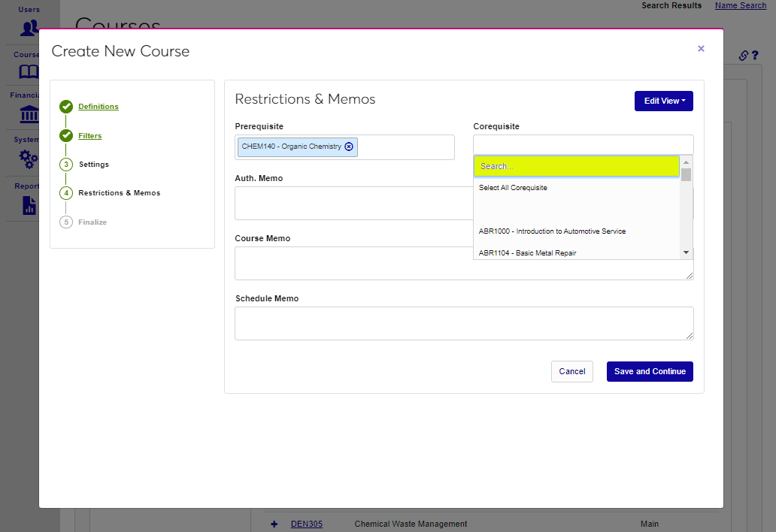Open the Courses book icon
The image size is (776, 532).
29,72
